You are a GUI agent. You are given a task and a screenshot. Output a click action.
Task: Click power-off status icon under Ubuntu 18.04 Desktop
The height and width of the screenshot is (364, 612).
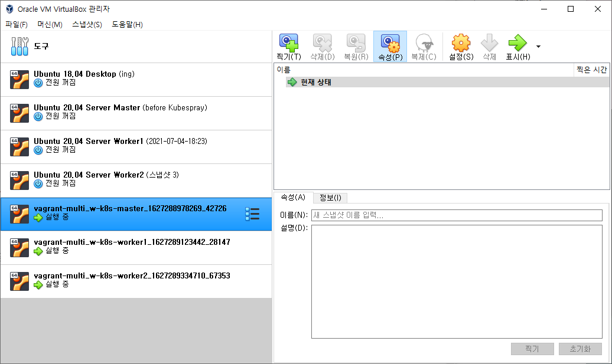pos(38,83)
